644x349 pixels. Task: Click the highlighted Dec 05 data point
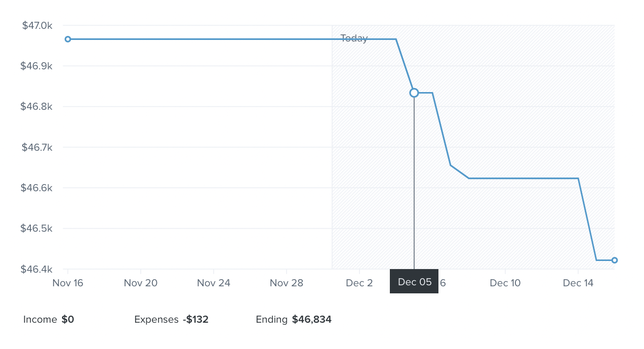414,93
